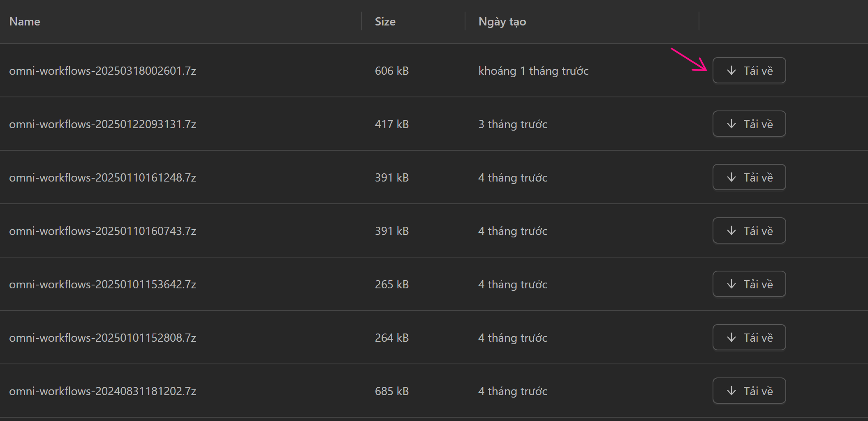Image resolution: width=868 pixels, height=421 pixels.
Task: Select file name omni-workflows-20250101152808.7z
Action: 102,338
